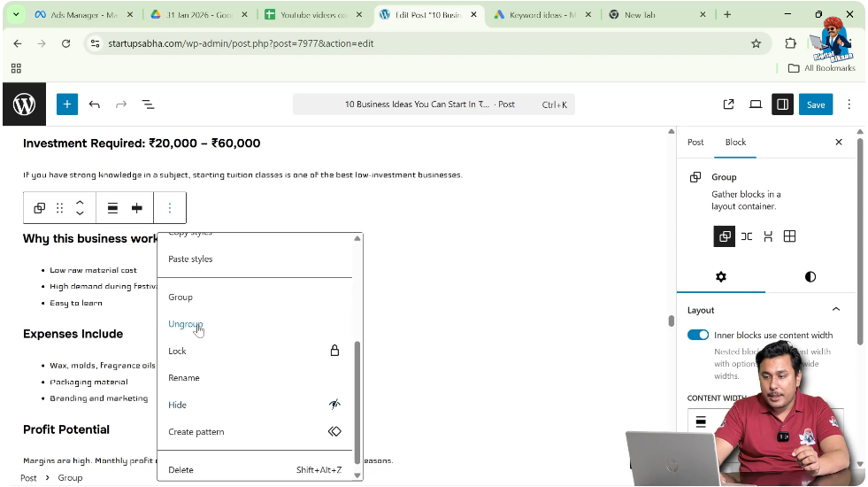Move the block up with arrow

(80, 202)
